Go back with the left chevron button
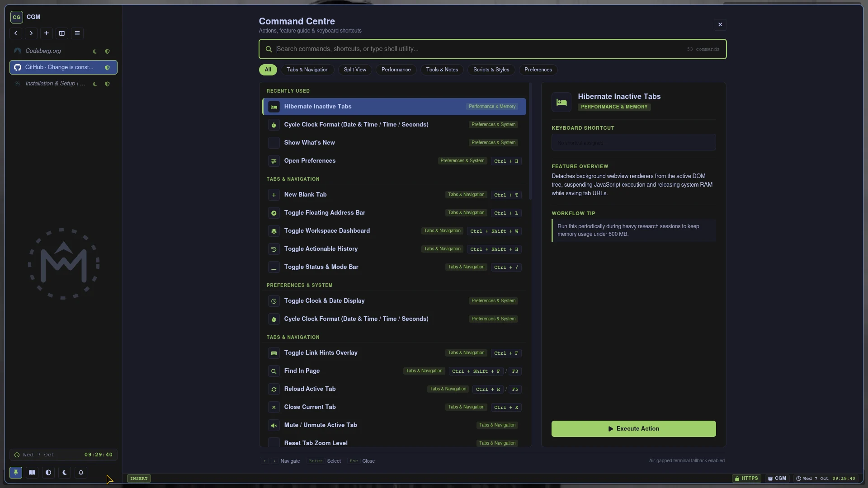Image resolution: width=868 pixels, height=488 pixels. pyautogui.click(x=16, y=33)
